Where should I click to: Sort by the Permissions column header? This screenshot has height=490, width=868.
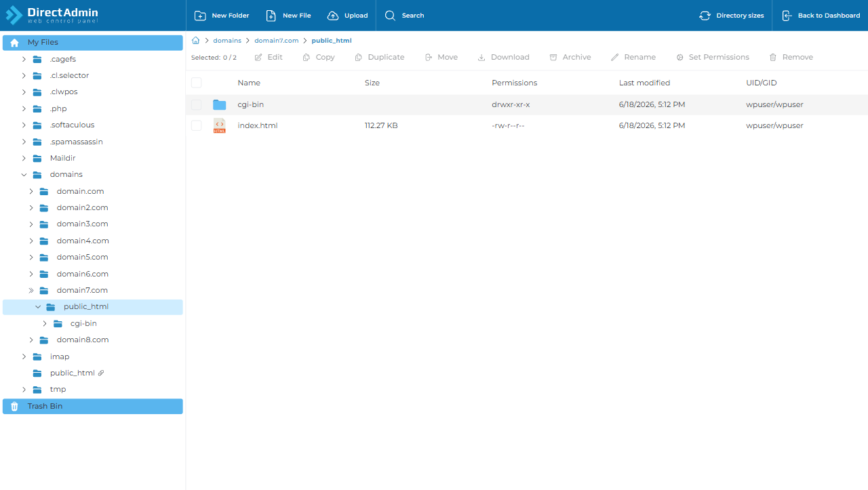[515, 83]
